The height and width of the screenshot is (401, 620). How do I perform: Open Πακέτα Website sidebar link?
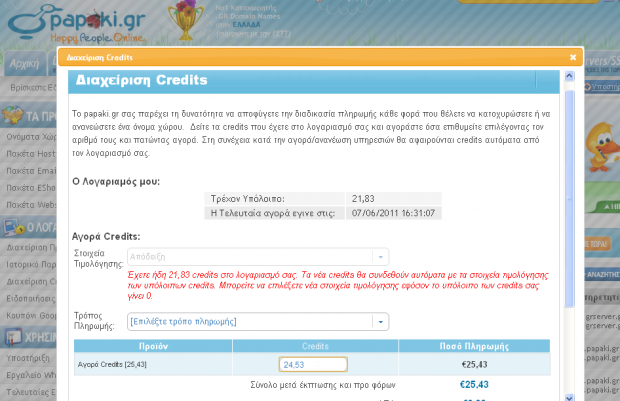pyautogui.click(x=31, y=205)
